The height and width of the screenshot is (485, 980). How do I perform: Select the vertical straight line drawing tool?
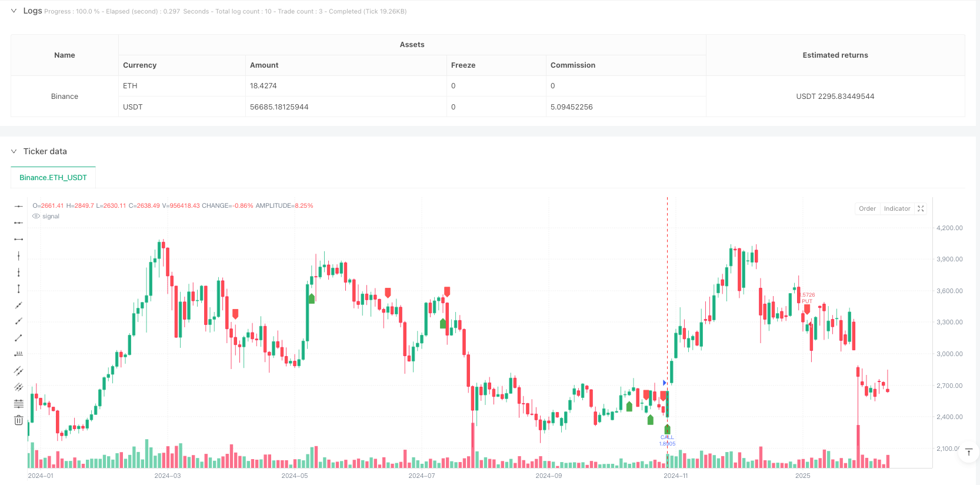[19, 255]
